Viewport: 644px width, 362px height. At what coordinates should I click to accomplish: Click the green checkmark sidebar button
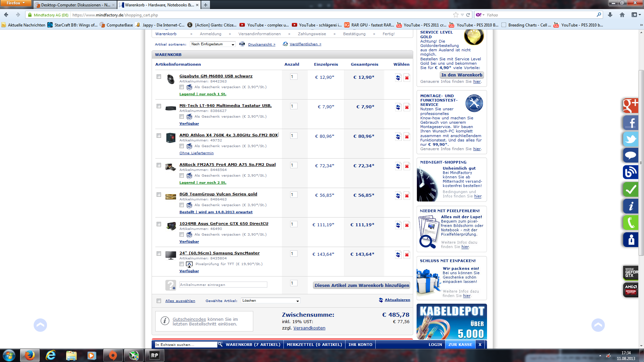click(x=631, y=189)
